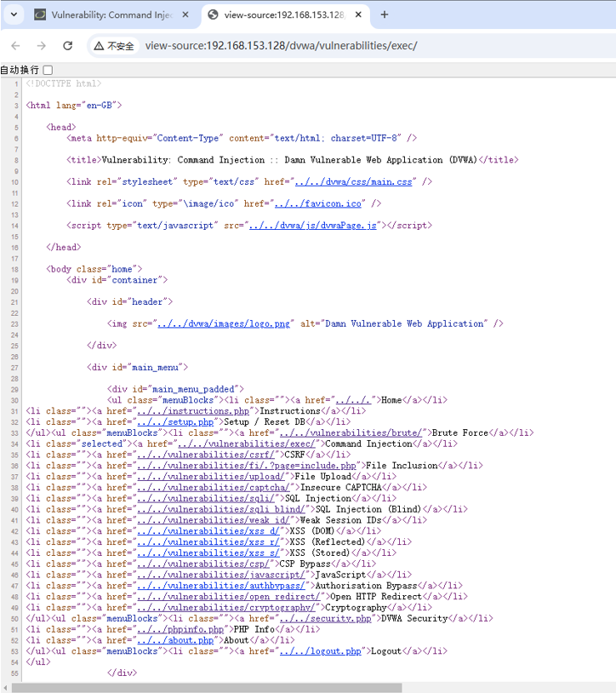Viewport: 616px width, 693px height.
Task: Click the 'Weak Session IDs' text on line 41
Action: 340,520
